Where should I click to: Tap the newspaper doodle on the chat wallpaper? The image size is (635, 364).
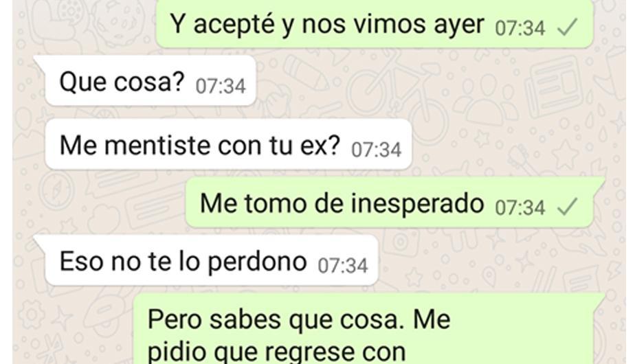[x=553, y=87]
